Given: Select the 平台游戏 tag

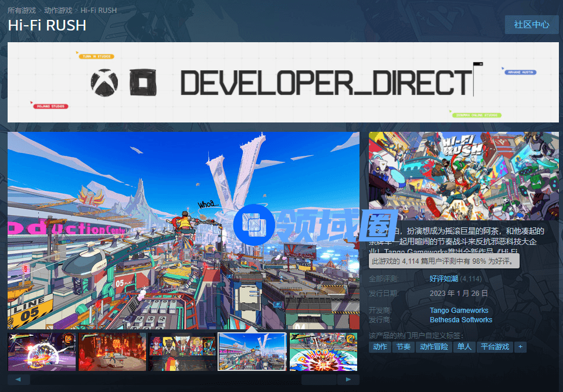Looking at the screenshot, I should tap(494, 347).
